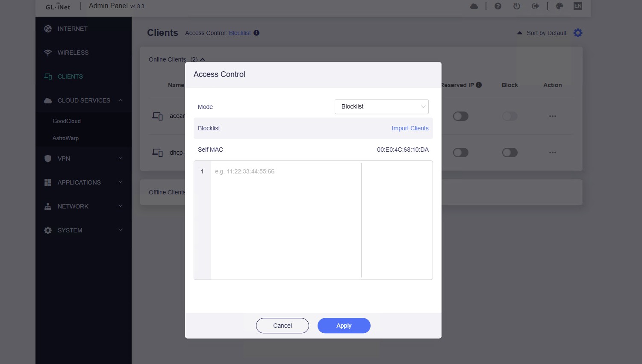Click the reboot power icon in header
The width and height of the screenshot is (642, 364).
[x=517, y=6]
